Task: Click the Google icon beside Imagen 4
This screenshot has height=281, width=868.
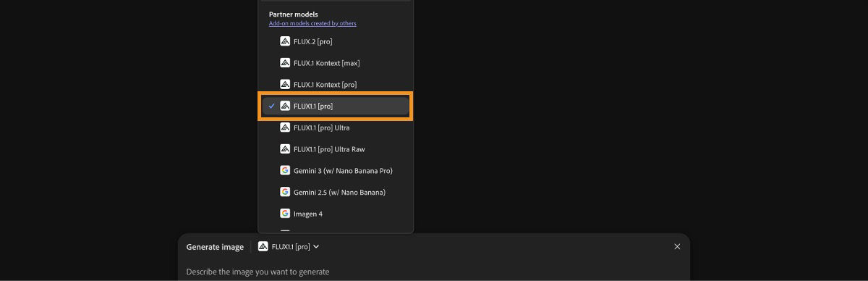Action: [x=285, y=214]
